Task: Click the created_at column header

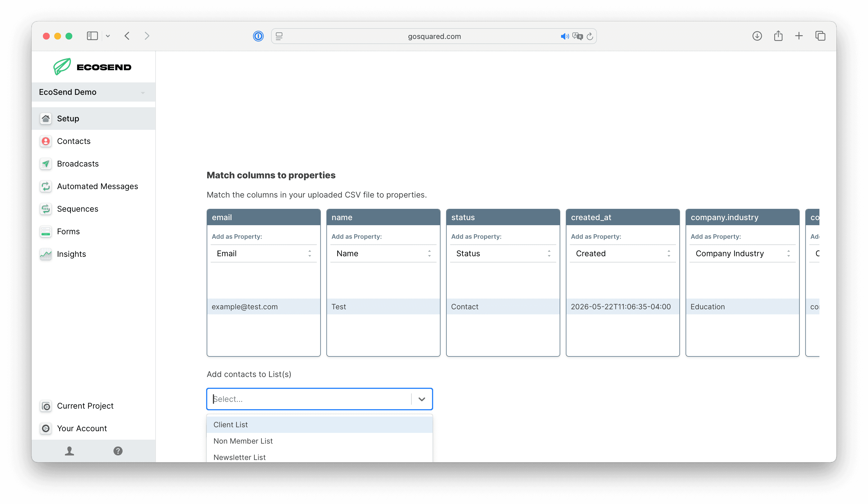Action: click(x=623, y=218)
